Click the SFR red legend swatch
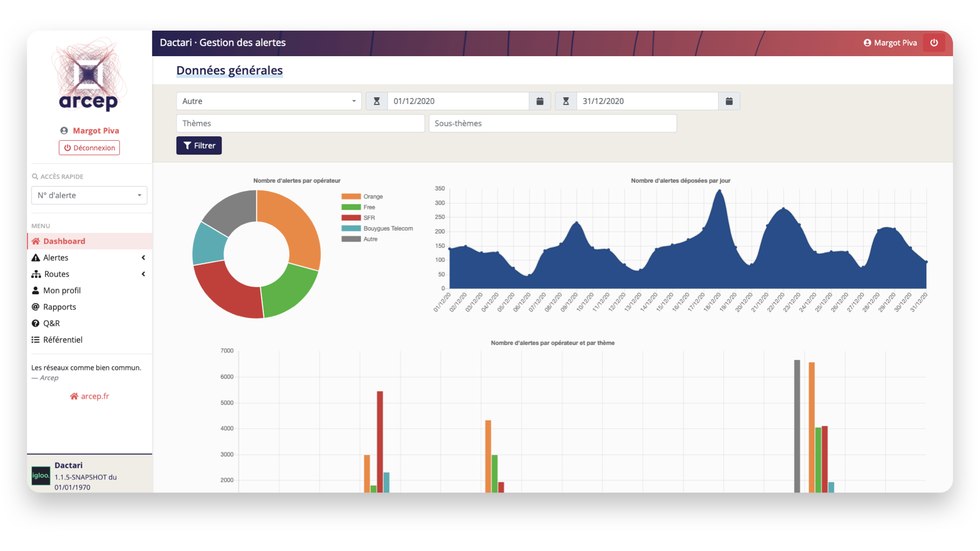980x551 pixels. coord(351,218)
